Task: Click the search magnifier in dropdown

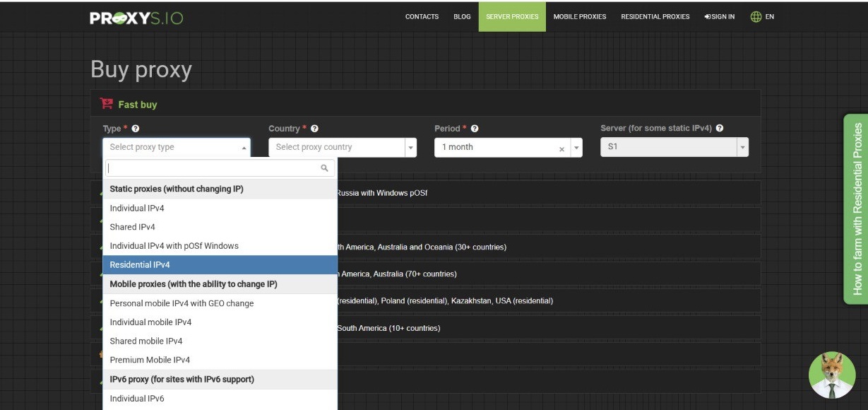Action: (325, 168)
